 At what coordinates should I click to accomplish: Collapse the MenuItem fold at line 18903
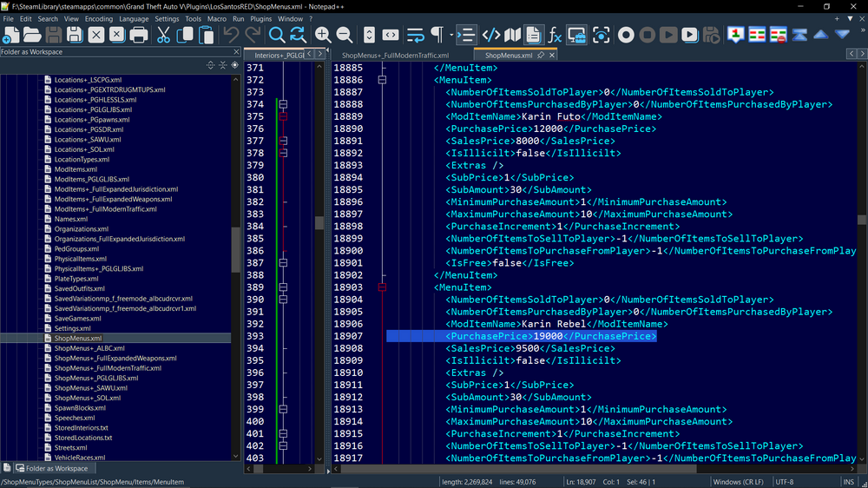coord(382,287)
